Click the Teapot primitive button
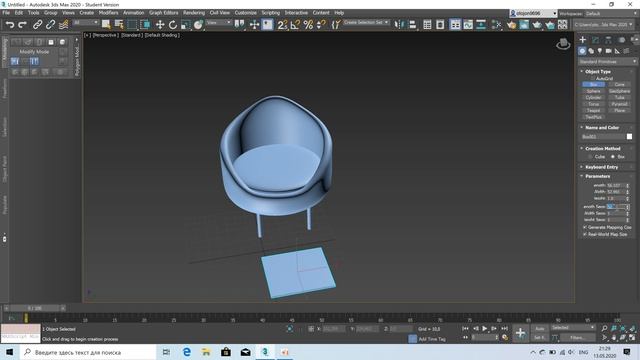 [x=593, y=111]
